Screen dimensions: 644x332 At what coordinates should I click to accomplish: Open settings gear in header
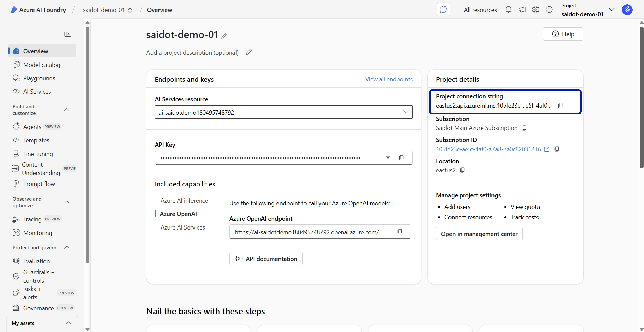coord(535,10)
